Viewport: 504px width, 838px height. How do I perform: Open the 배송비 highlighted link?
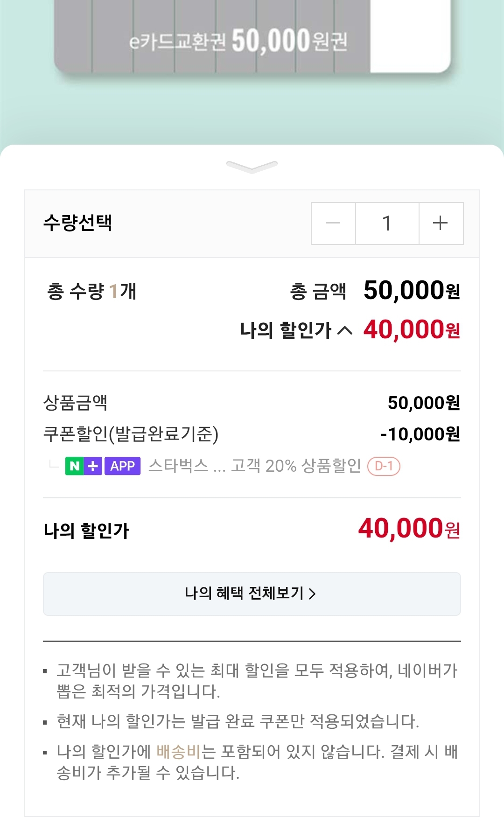pos(178,752)
